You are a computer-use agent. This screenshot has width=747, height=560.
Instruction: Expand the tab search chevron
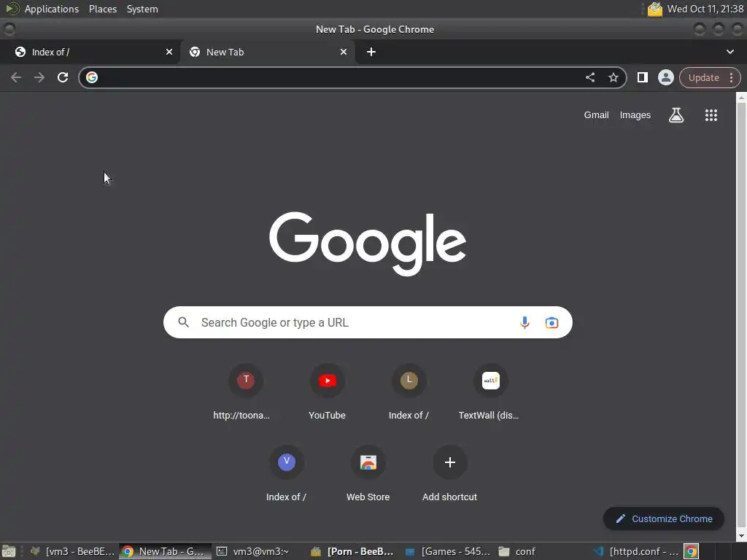[729, 52]
